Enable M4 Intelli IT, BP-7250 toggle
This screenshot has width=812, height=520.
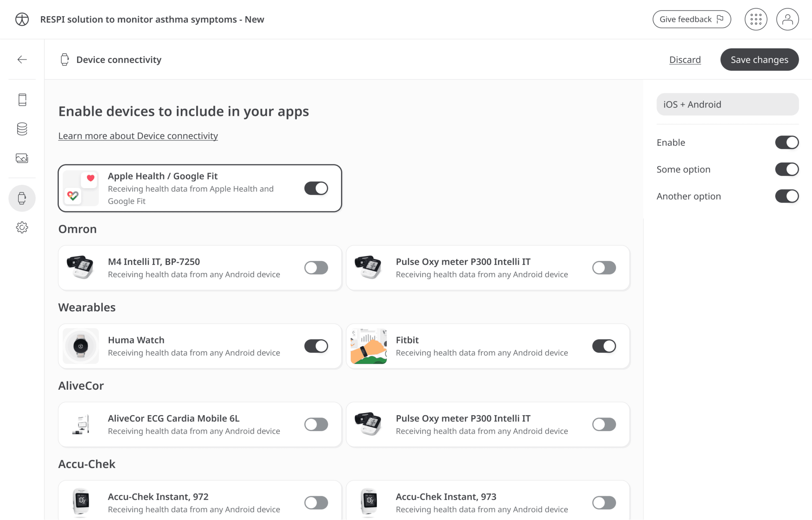tap(316, 268)
